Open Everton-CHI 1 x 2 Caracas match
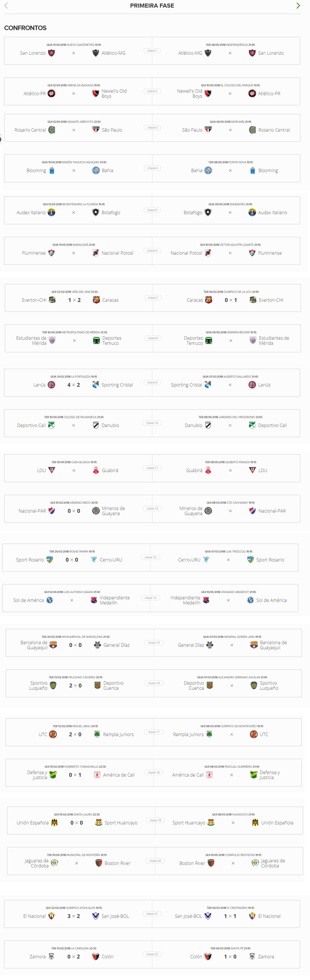The height and width of the screenshot is (980, 310). [x=79, y=298]
